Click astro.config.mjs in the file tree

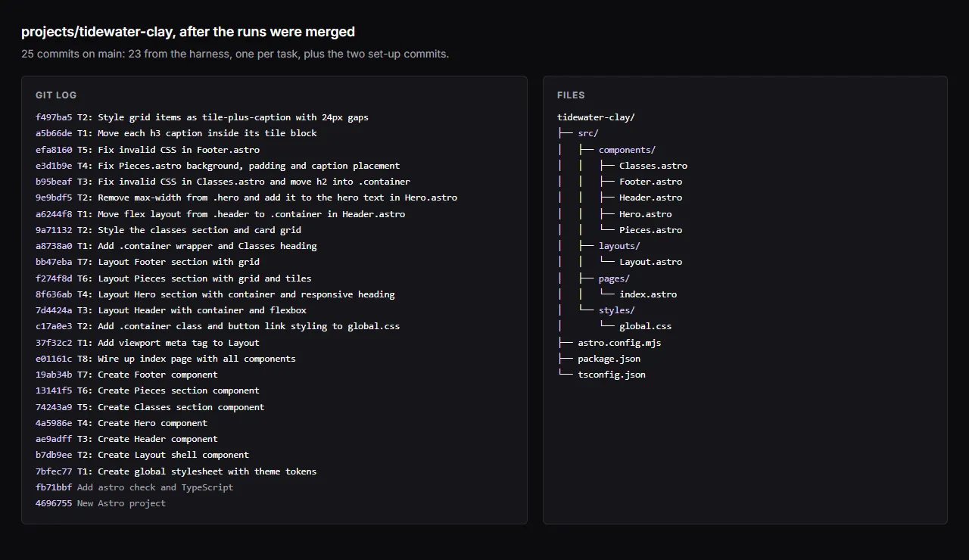[619, 343]
